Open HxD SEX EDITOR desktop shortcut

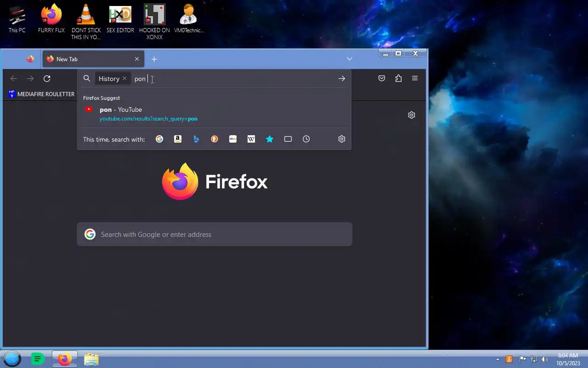(x=120, y=19)
